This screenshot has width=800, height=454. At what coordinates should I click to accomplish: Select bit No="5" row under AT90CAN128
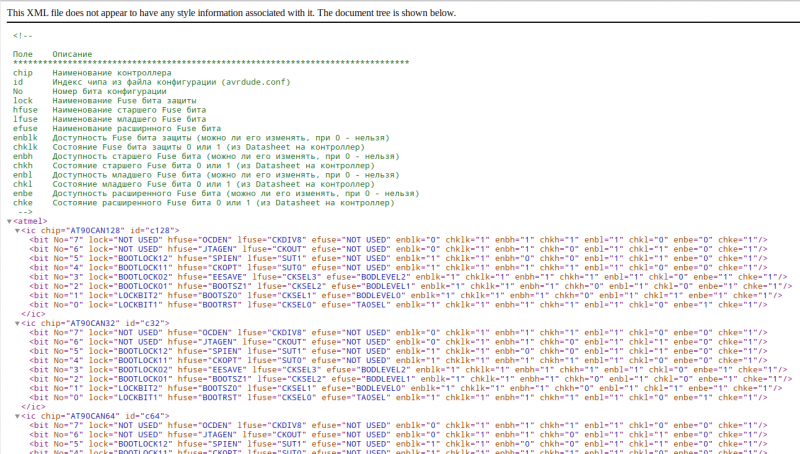click(x=398, y=258)
